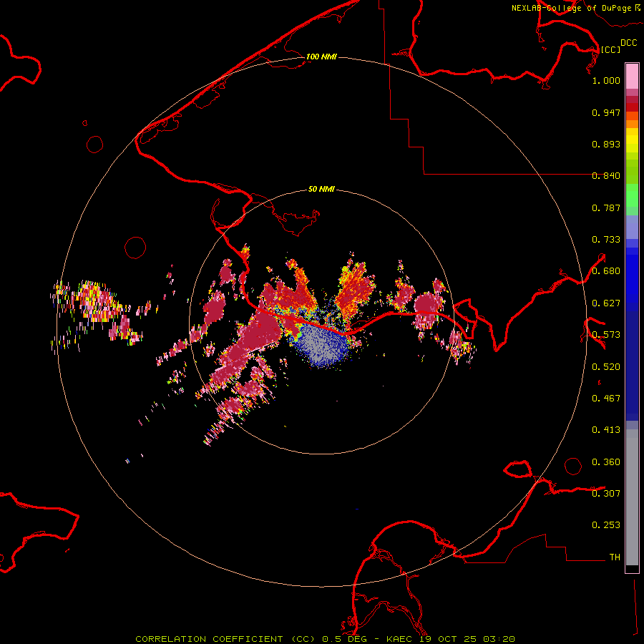Click the timestamp '19 OCT 25 03:20'
This screenshot has height=644, width=644.
[467, 639]
